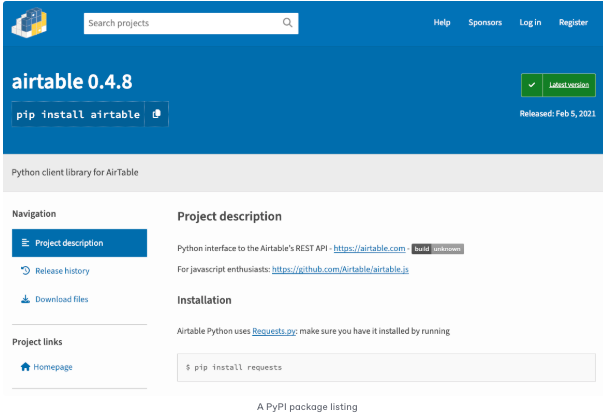Image resolution: width=603 pixels, height=418 pixels.
Task: Copy pip install command with clipboard icon
Action: click(157, 114)
